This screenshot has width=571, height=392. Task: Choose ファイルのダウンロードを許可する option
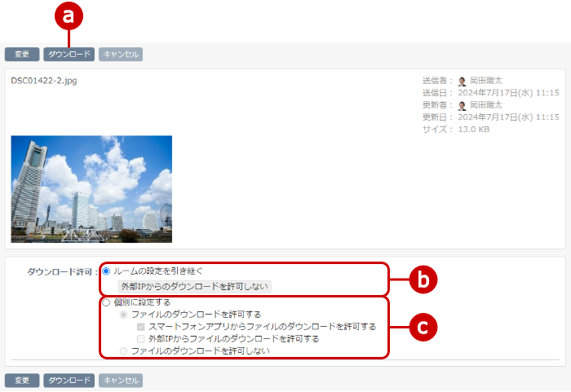pos(123,315)
